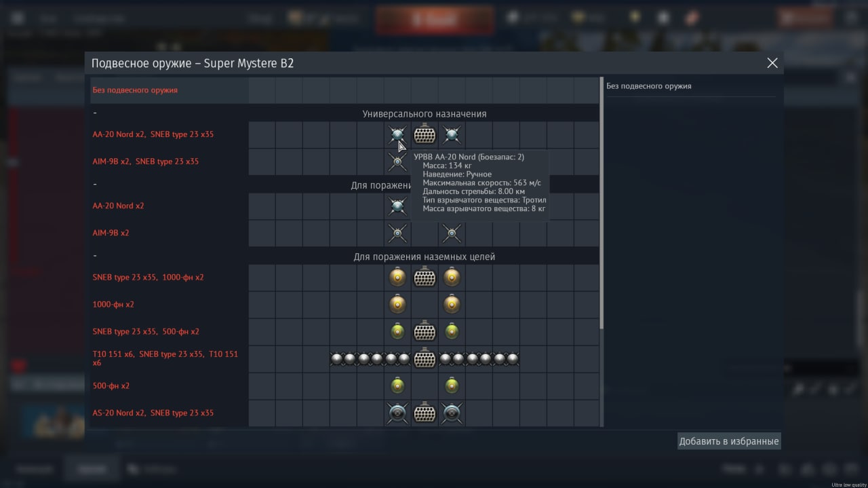Click the right 500-lb bomb in the SNEB, 500-фн x2 row

tap(452, 332)
